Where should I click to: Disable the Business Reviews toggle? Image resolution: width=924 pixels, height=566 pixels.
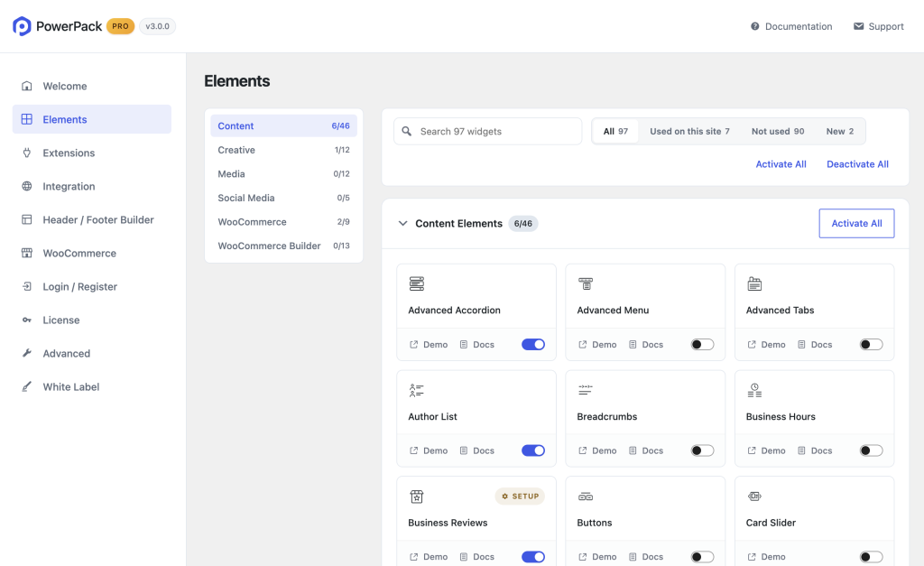point(533,557)
